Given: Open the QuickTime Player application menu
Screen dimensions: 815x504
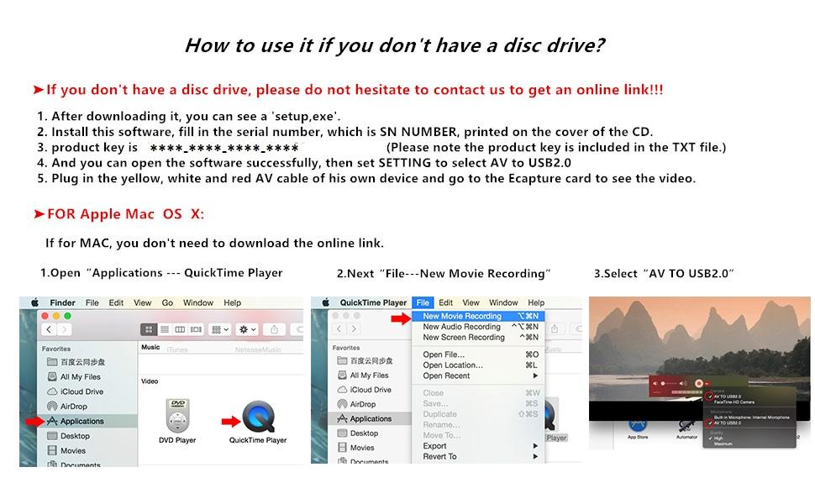Looking at the screenshot, I should pos(373,302).
